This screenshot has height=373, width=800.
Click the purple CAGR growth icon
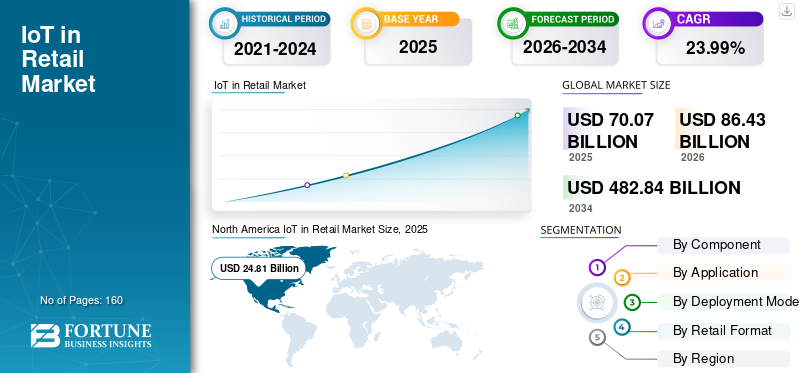click(658, 23)
